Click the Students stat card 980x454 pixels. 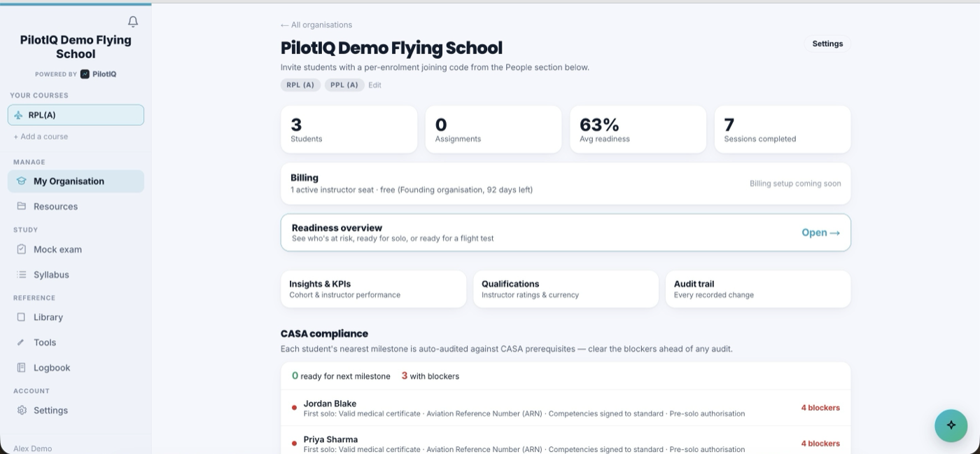[x=349, y=129]
